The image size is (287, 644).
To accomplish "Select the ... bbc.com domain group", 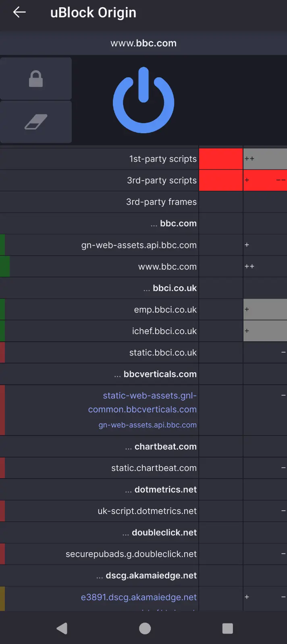I will click(x=99, y=223).
